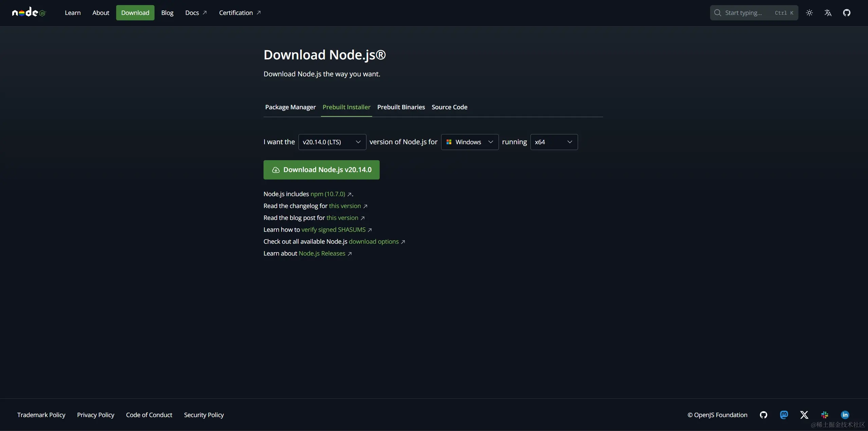
Task: Switch to the Package Manager tab
Action: point(290,107)
